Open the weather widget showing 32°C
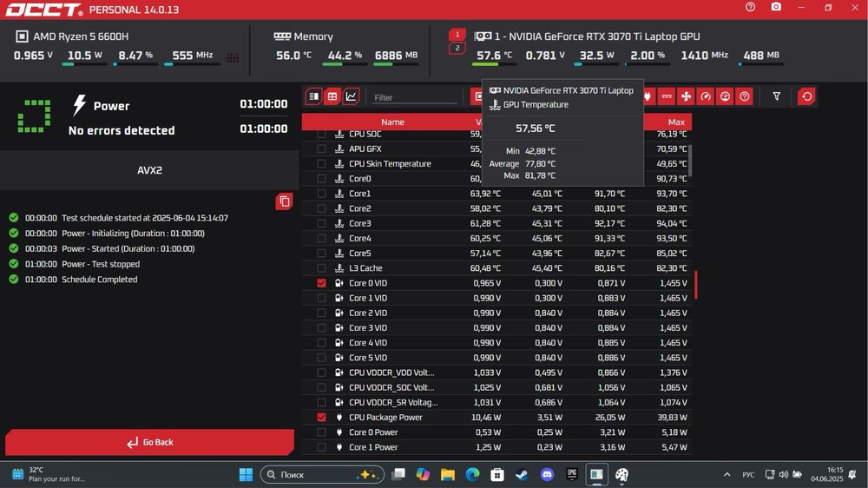This screenshot has width=868, height=488. coord(49,474)
